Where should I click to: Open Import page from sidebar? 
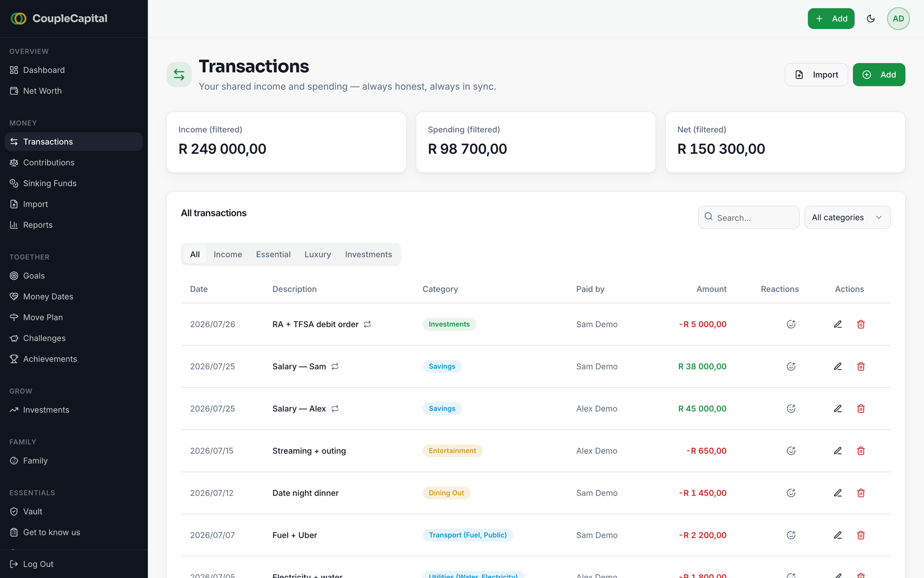(74, 204)
